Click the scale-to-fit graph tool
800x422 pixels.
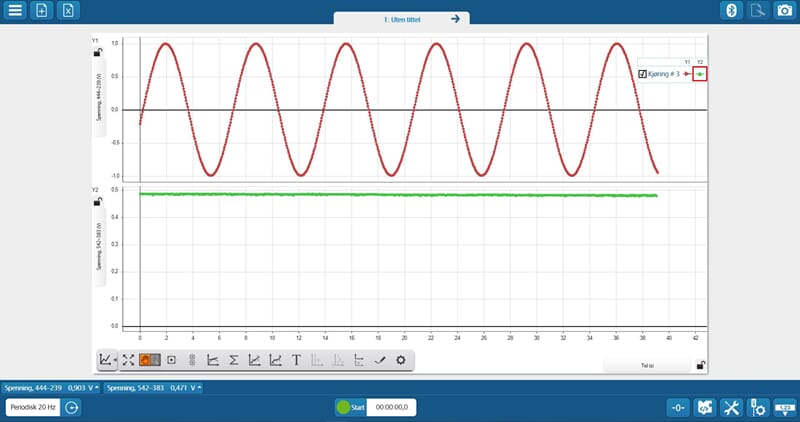(x=128, y=359)
